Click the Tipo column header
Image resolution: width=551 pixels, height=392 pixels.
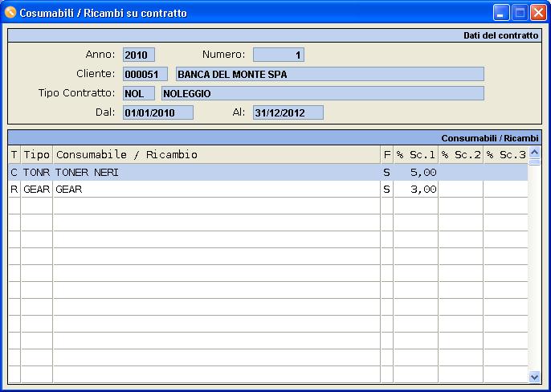coord(37,155)
